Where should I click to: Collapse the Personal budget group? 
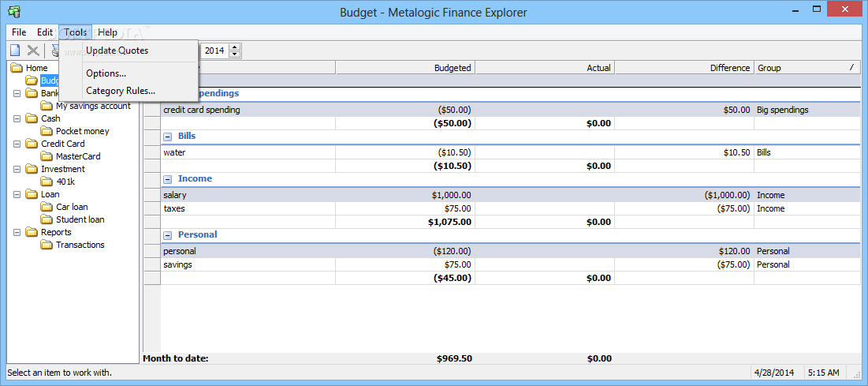pos(168,235)
